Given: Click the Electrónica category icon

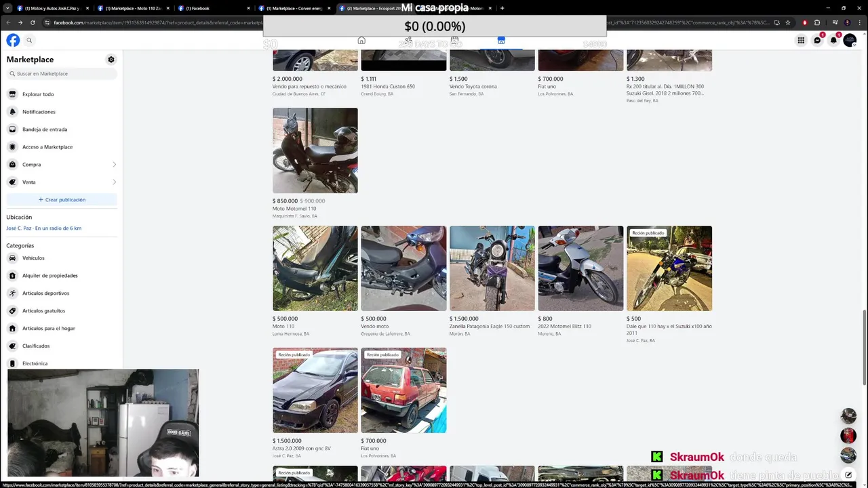Looking at the screenshot, I should click(x=12, y=364).
